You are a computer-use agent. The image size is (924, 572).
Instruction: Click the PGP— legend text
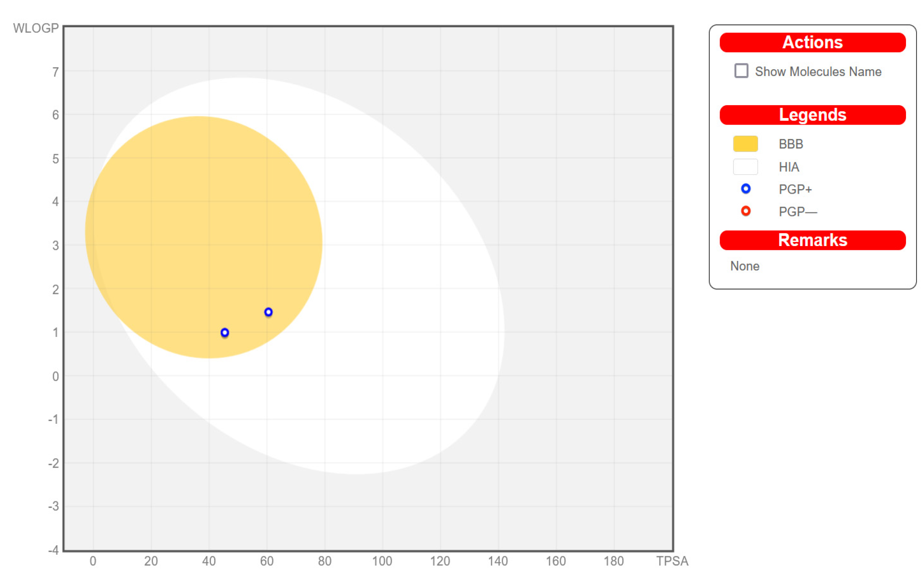pos(798,211)
